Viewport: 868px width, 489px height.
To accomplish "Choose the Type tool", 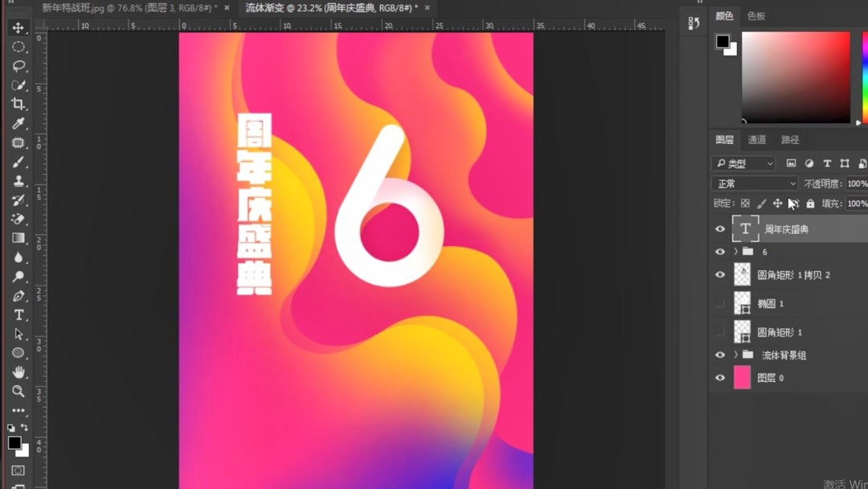I will pyautogui.click(x=18, y=315).
